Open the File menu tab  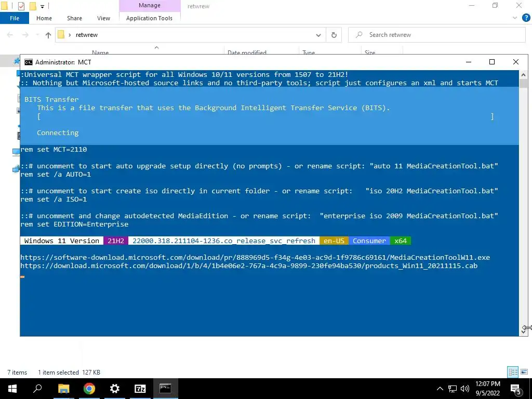point(14,18)
